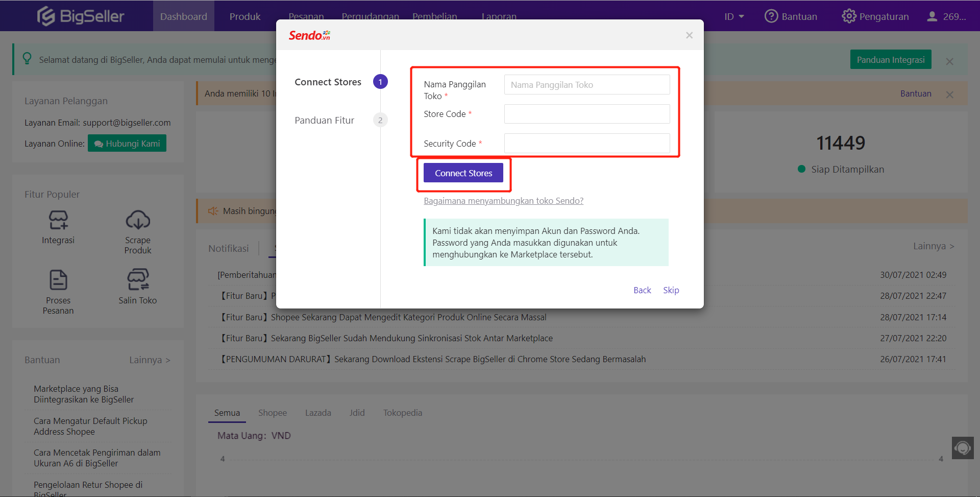The height and width of the screenshot is (497, 980).
Task: Open the live chat support widget
Action: click(x=963, y=448)
